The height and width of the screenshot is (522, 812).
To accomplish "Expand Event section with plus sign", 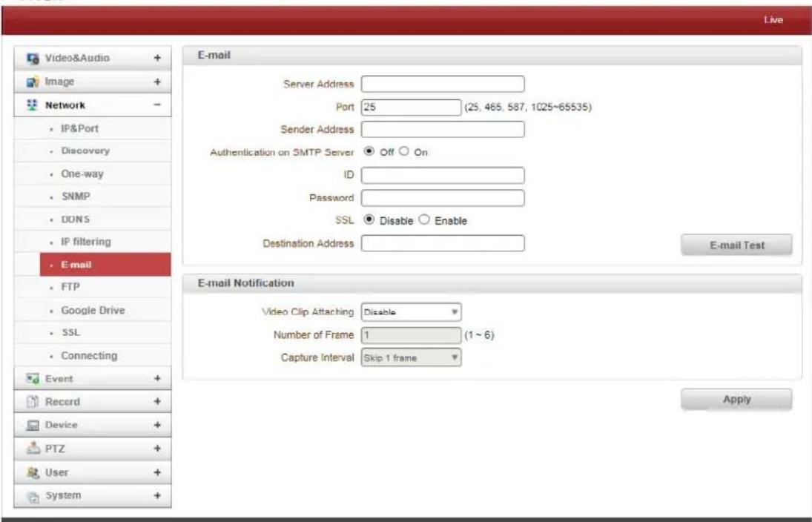I will [157, 379].
